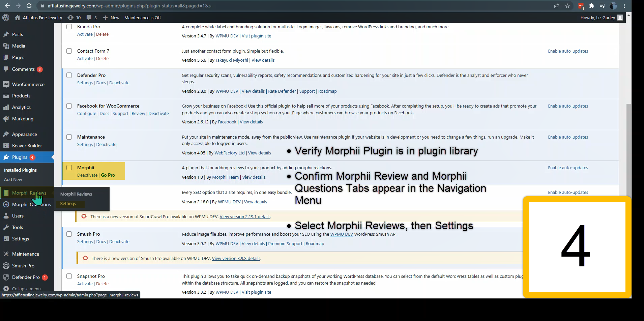This screenshot has height=321, width=644.
Task: Open the 10 pending updates icon
Action: click(74, 18)
